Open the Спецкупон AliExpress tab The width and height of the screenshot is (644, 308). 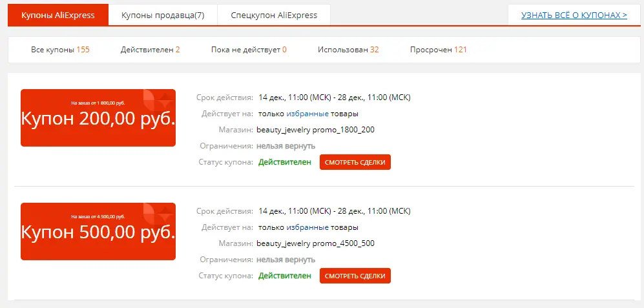(274, 15)
